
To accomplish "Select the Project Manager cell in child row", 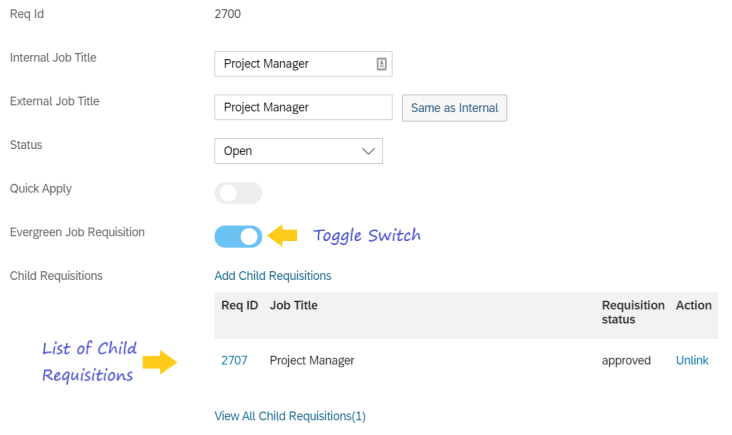I will pos(312,361).
